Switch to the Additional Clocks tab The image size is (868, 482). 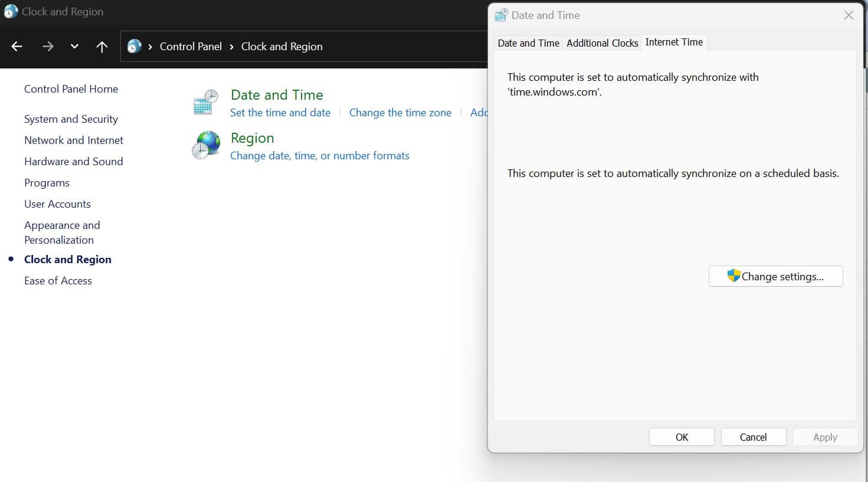(x=602, y=42)
